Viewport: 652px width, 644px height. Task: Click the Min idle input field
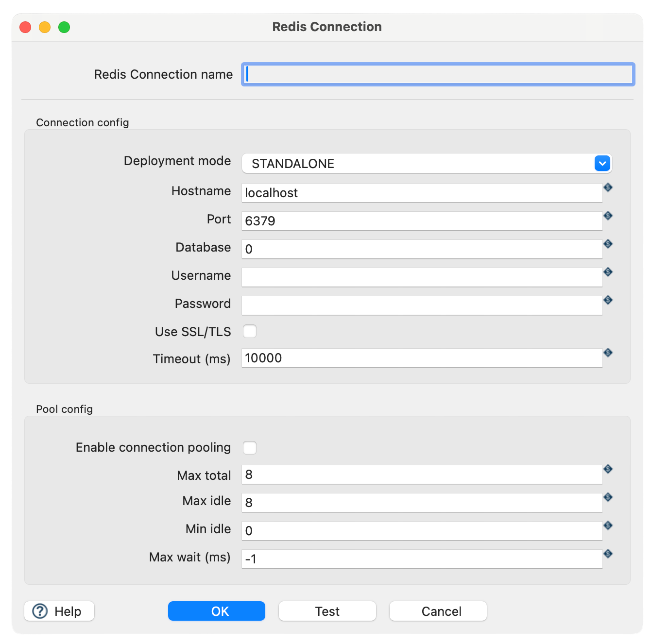(422, 531)
